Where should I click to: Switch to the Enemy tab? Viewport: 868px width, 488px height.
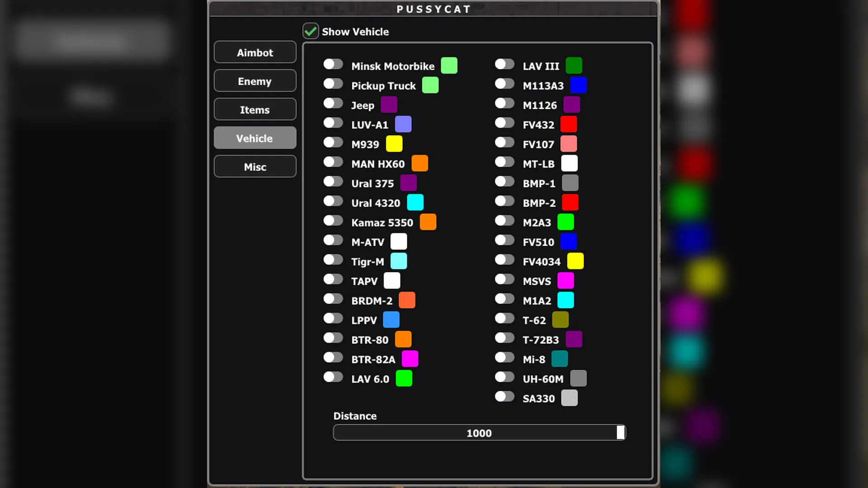pyautogui.click(x=255, y=81)
